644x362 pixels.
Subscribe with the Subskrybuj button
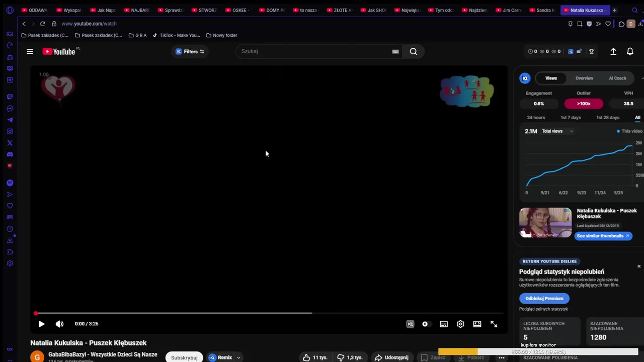pyautogui.click(x=184, y=357)
